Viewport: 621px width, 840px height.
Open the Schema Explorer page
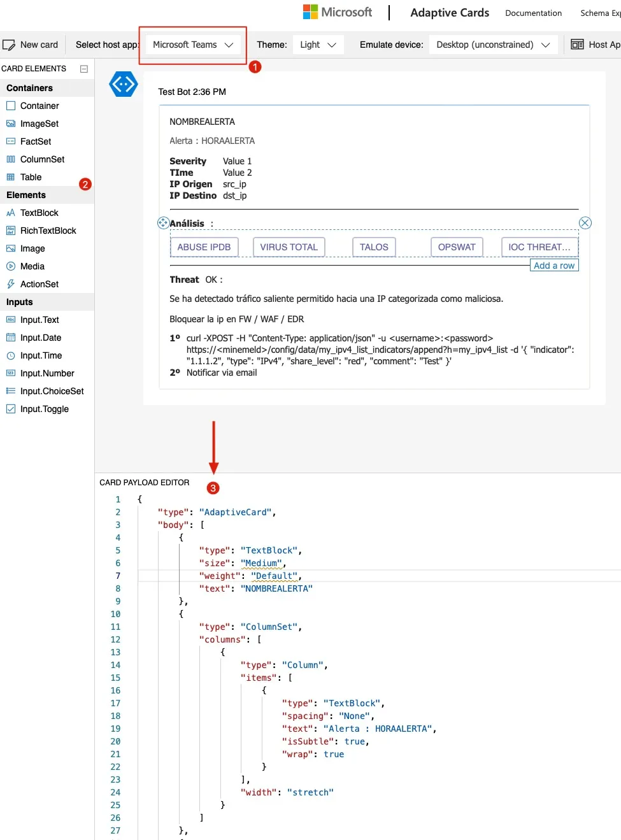pyautogui.click(x=600, y=13)
